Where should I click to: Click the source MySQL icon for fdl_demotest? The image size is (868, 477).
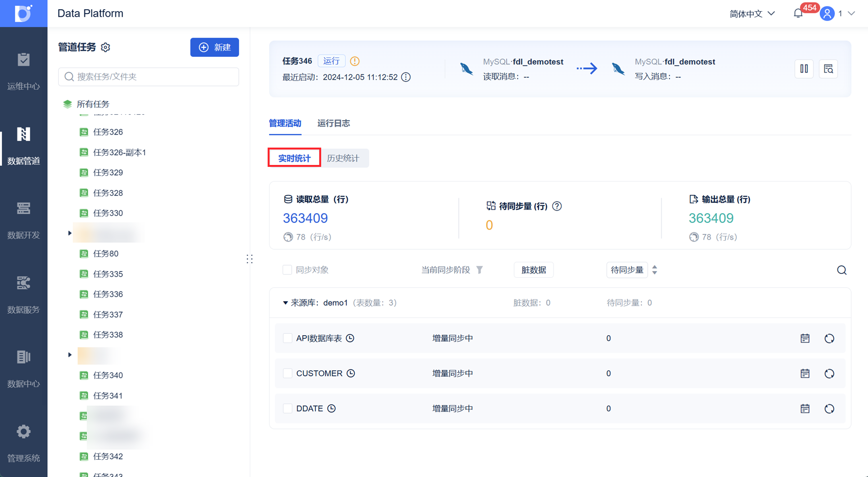466,68
